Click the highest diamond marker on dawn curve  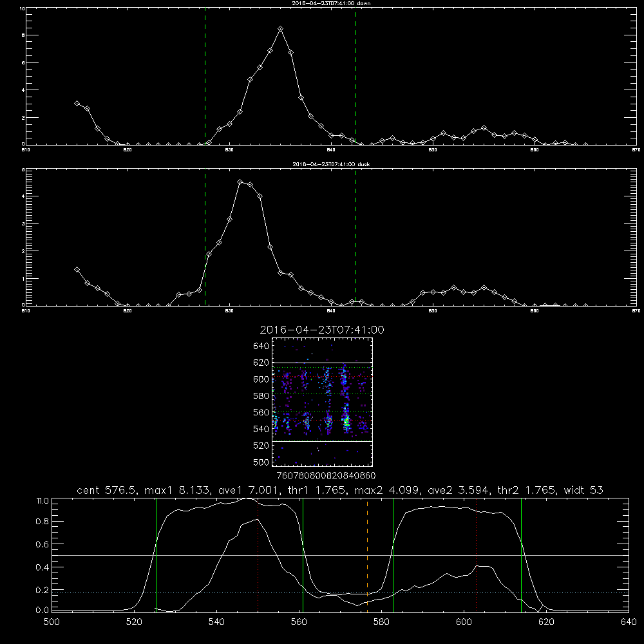tap(281, 29)
